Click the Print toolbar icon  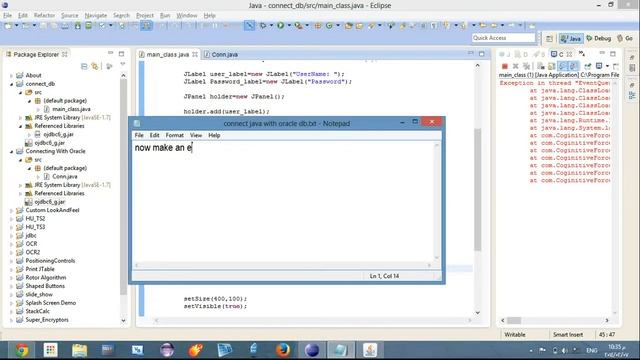coord(65,26)
